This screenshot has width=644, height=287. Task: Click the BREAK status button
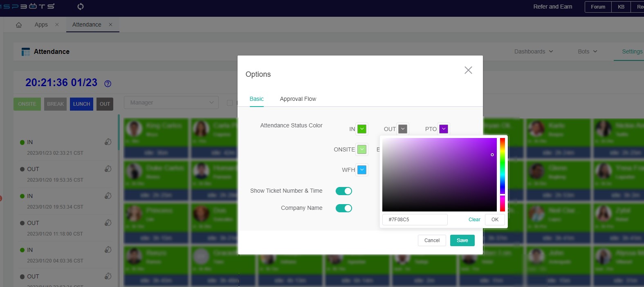[x=55, y=104]
